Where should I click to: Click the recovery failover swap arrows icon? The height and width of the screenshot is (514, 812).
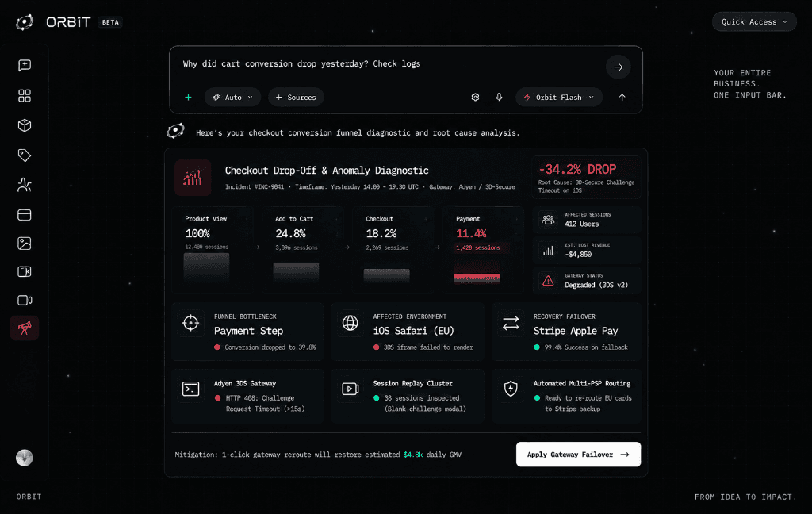pyautogui.click(x=511, y=324)
